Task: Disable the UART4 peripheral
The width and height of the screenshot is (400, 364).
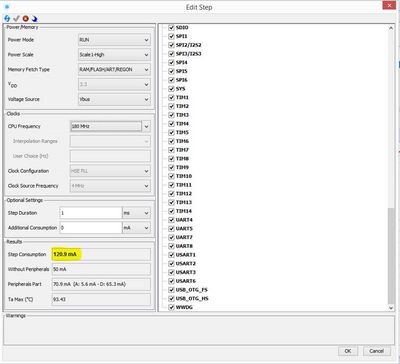Action: [171, 220]
